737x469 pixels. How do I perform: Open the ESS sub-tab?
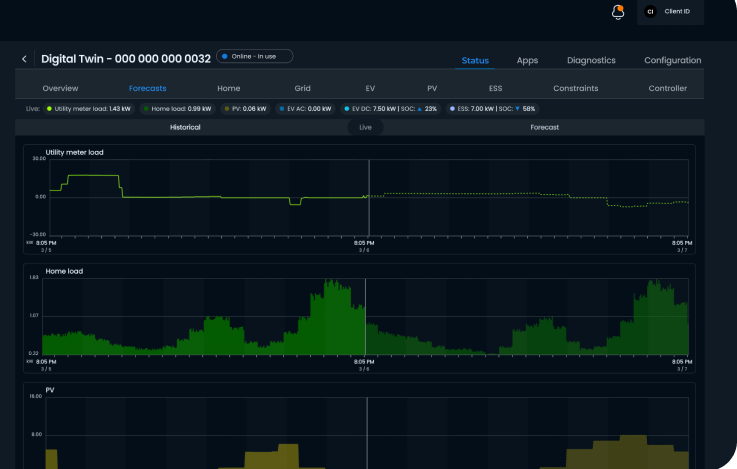click(x=495, y=88)
